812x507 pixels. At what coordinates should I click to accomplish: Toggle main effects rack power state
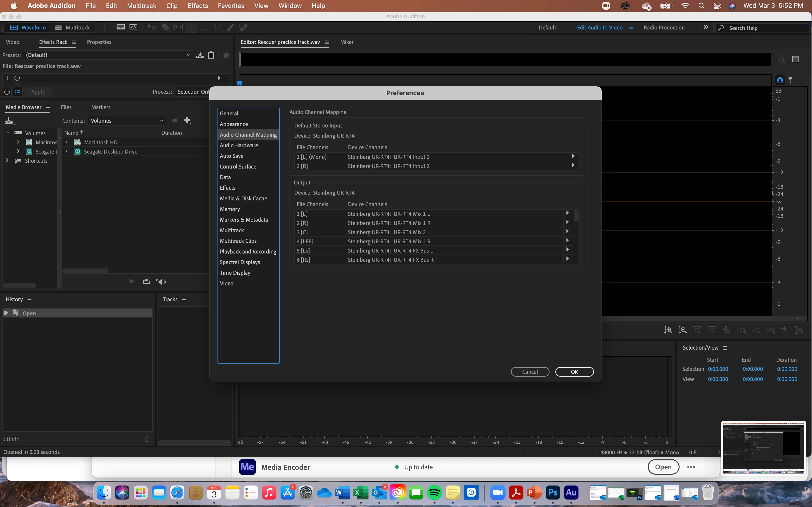(x=7, y=92)
